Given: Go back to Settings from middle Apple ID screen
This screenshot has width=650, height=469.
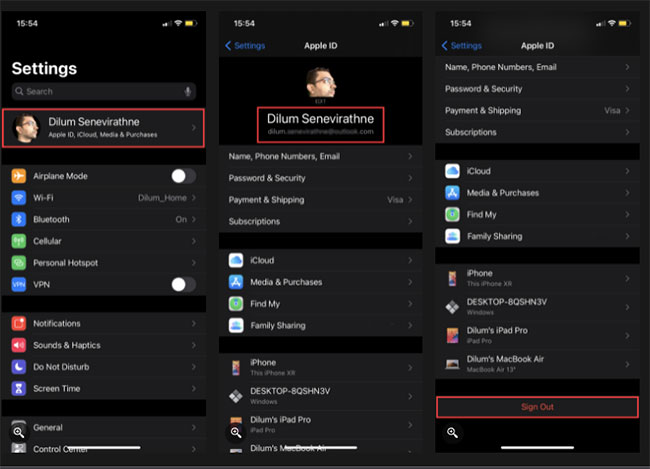Looking at the screenshot, I should tap(245, 46).
